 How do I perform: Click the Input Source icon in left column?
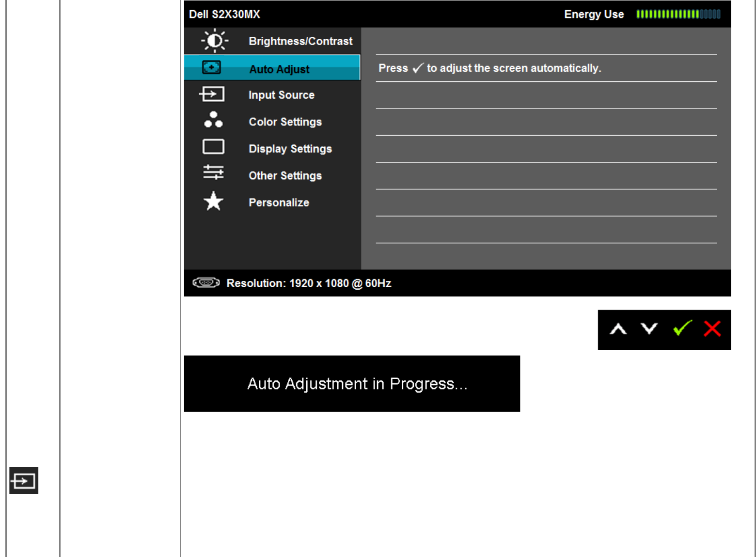tap(24, 480)
